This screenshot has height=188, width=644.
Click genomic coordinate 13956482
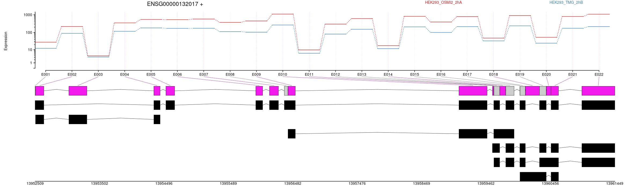click(x=293, y=184)
